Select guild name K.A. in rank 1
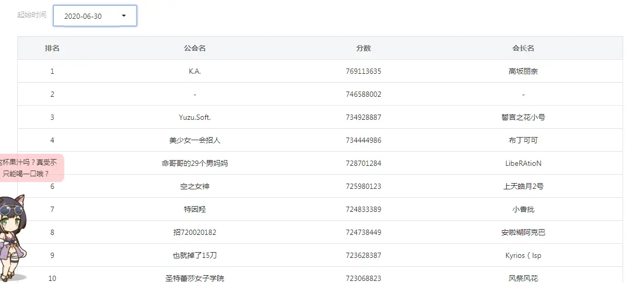Screen dimensions: 644x283 click(x=195, y=71)
